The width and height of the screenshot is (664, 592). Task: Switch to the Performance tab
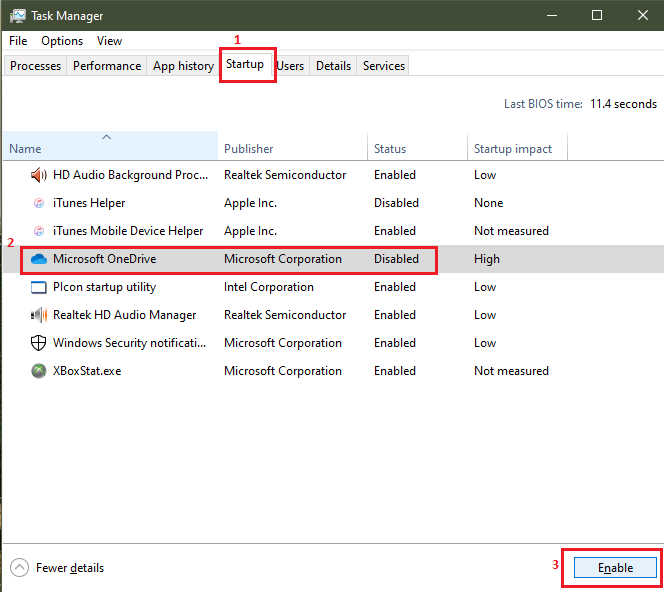click(x=107, y=66)
